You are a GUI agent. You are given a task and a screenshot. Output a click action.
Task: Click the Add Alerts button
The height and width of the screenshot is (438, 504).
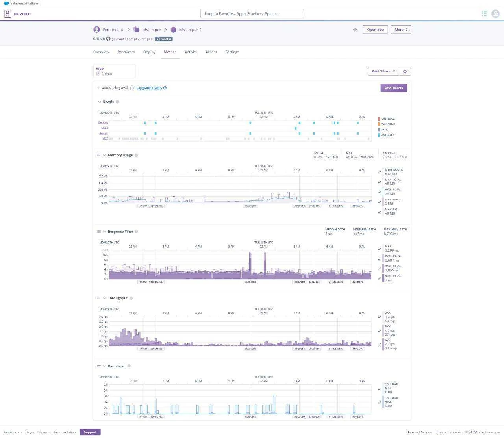pyautogui.click(x=394, y=88)
